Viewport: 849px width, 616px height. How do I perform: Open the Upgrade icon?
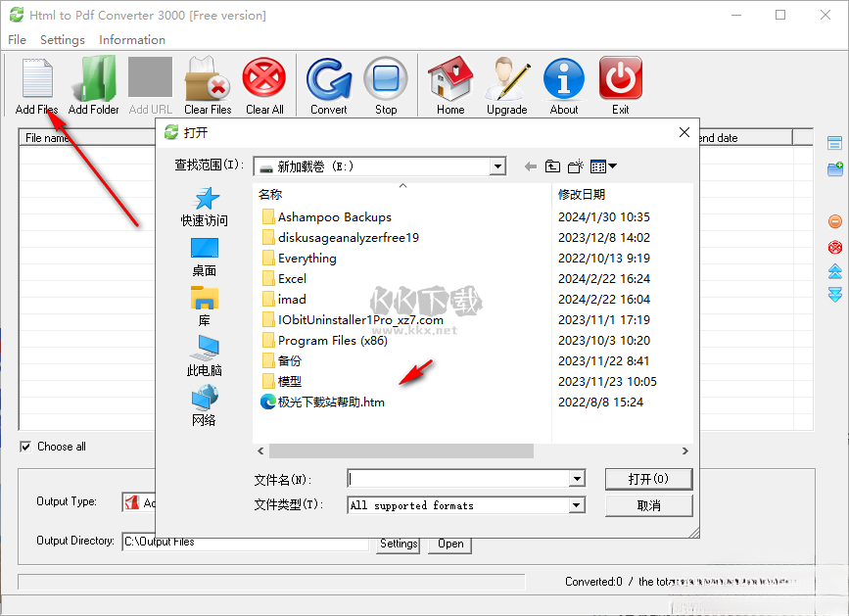[x=506, y=78]
